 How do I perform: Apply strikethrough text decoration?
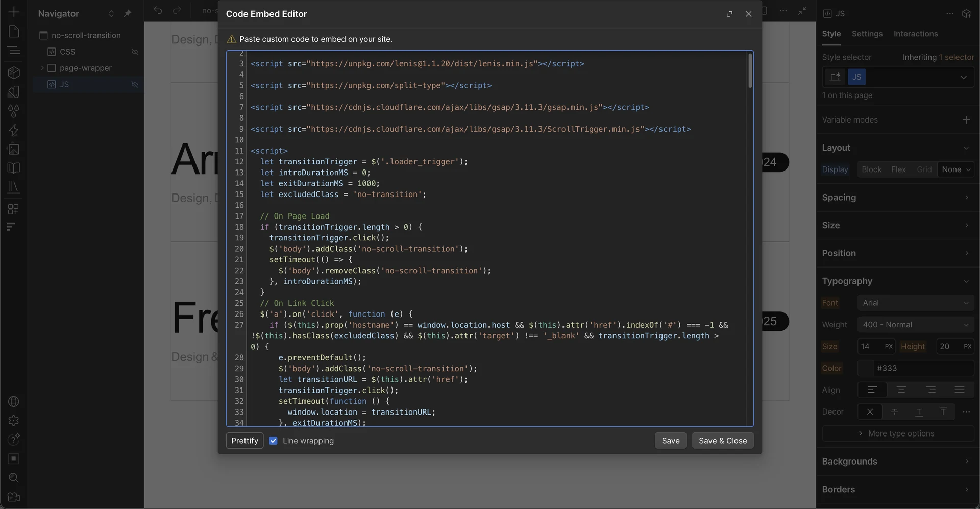pyautogui.click(x=894, y=411)
